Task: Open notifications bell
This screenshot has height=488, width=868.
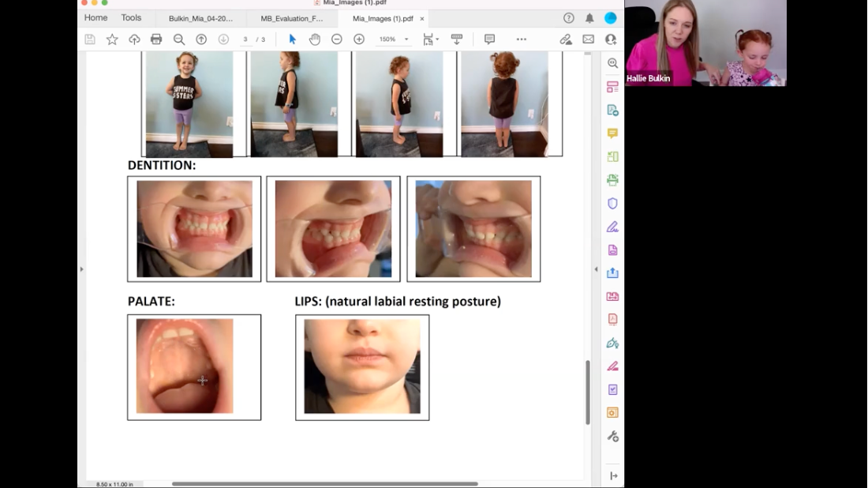Action: (x=589, y=18)
